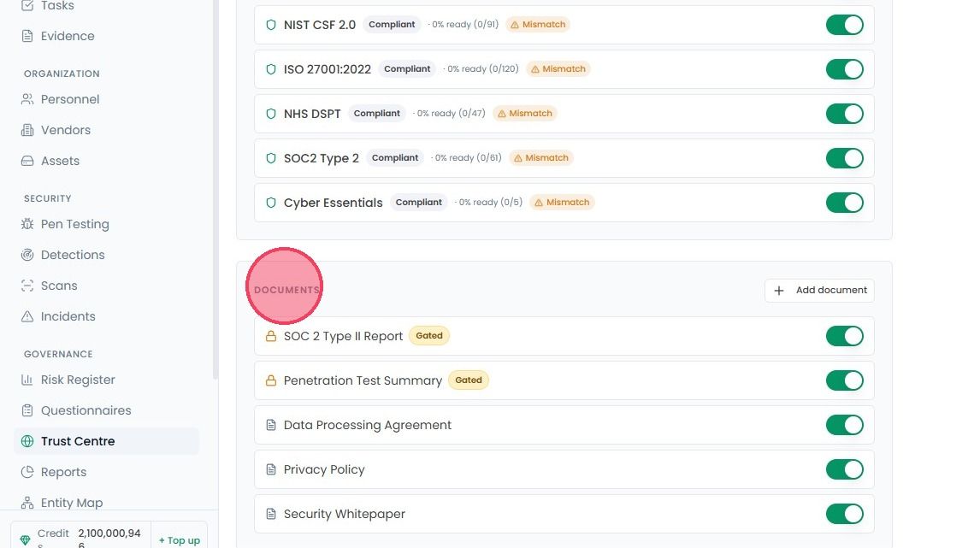This screenshot has width=980, height=548.
Task: Click the Top up credits link
Action: [180, 540]
